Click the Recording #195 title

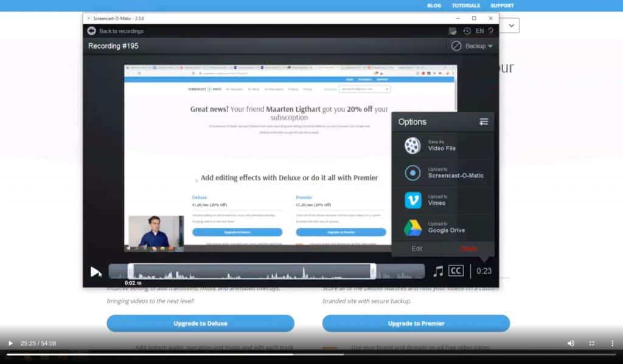coord(113,46)
